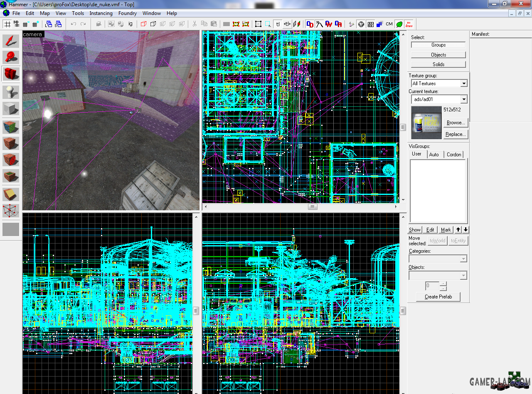The width and height of the screenshot is (532, 394).
Task: Open the Map menu
Action: (x=45, y=13)
